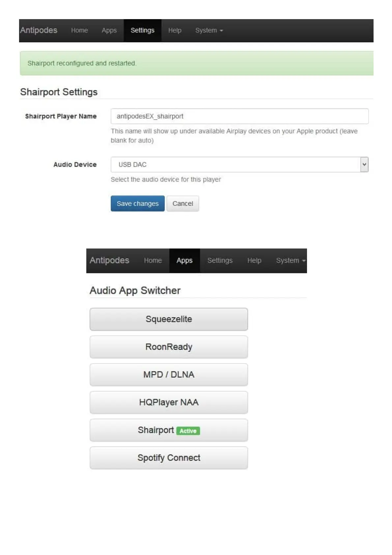Select the MPD / DLNA app button
The width and height of the screenshot is (392, 555).
click(x=169, y=374)
